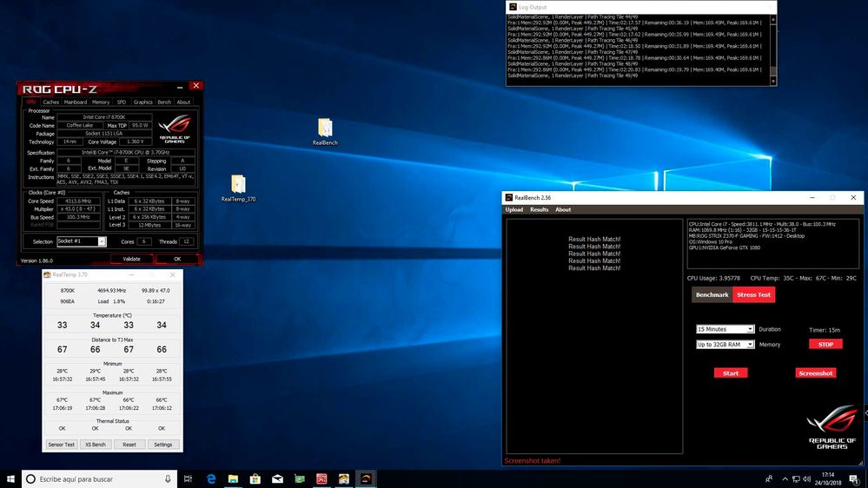Show hidden system tray icons
The width and height of the screenshot is (868, 488).
[785, 478]
